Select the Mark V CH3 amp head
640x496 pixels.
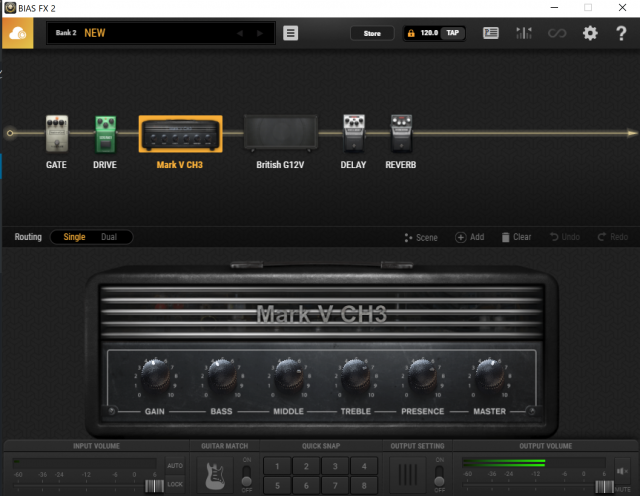click(180, 134)
